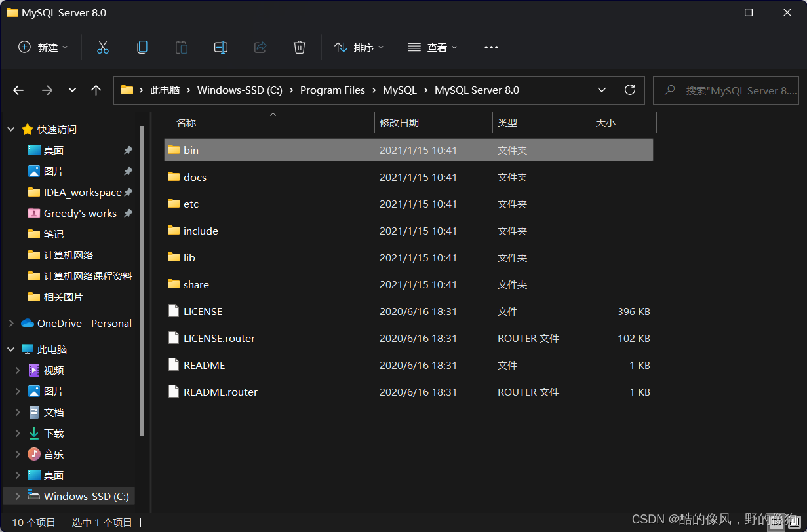Switch to large thumbnails view icon

[794, 523]
